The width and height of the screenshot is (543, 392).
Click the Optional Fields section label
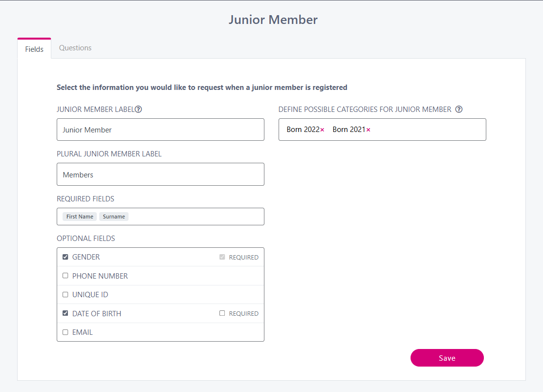click(x=86, y=239)
